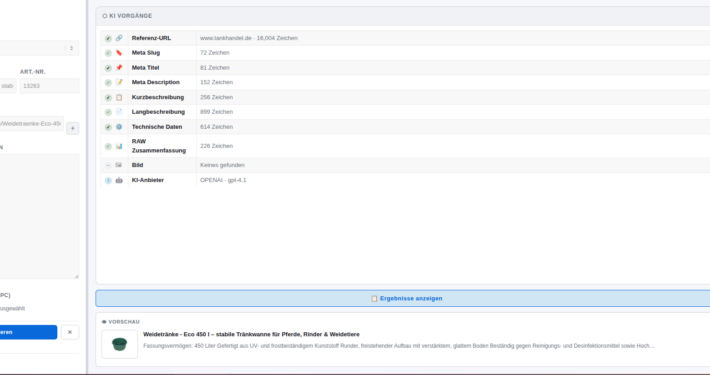The image size is (710, 375).
Task: Click the info icon in the KI-Anbieter row
Action: (x=108, y=180)
